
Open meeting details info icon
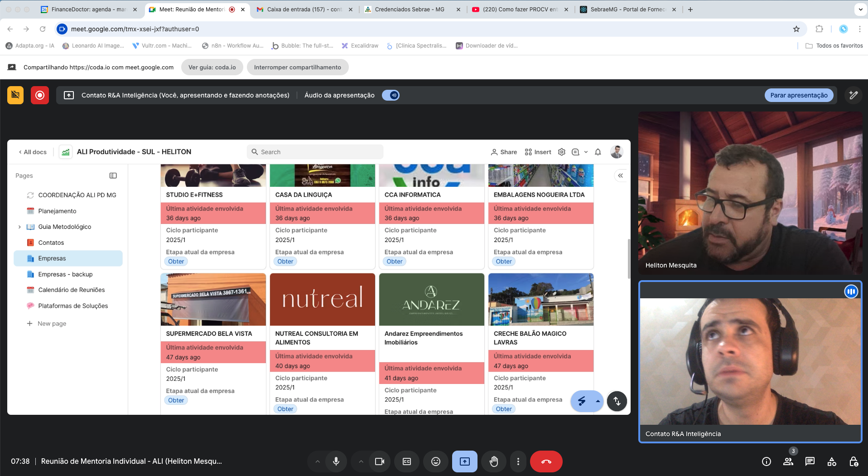[766, 461]
